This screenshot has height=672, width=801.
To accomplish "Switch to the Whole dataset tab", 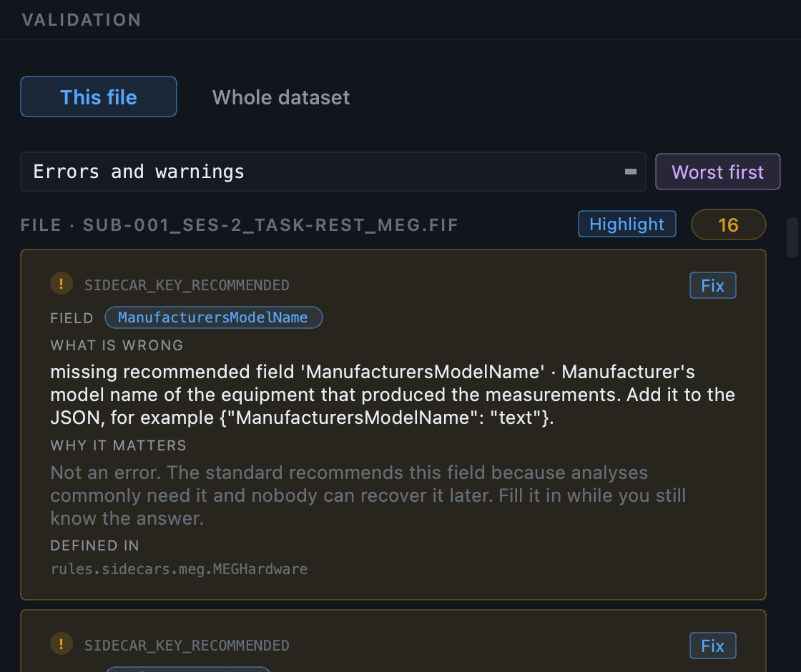I will (x=281, y=97).
